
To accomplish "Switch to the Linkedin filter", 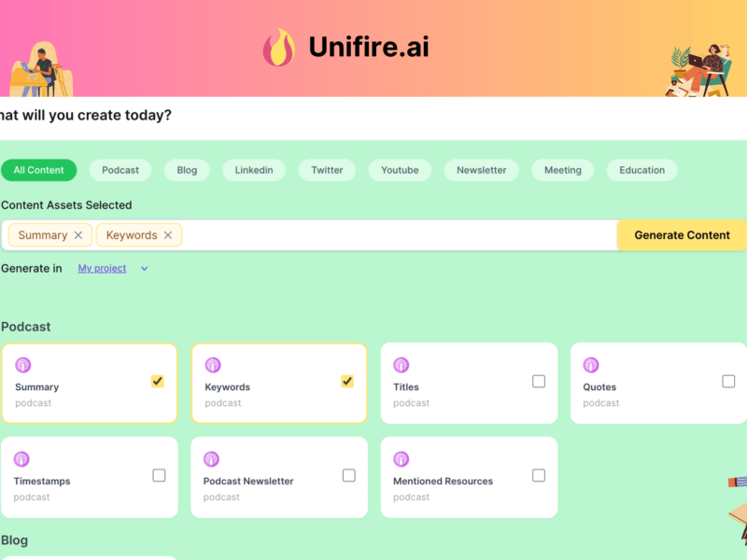I will coord(254,170).
